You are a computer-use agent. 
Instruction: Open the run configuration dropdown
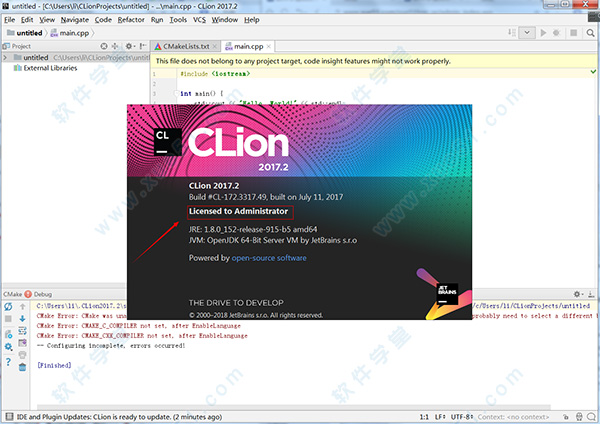(527, 33)
